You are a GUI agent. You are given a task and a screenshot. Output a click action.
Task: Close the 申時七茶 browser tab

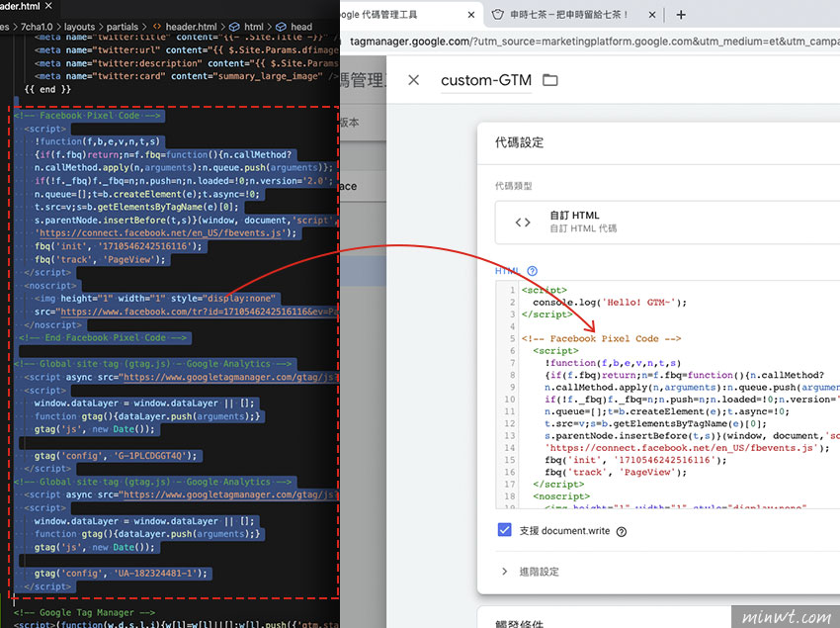[x=652, y=15]
